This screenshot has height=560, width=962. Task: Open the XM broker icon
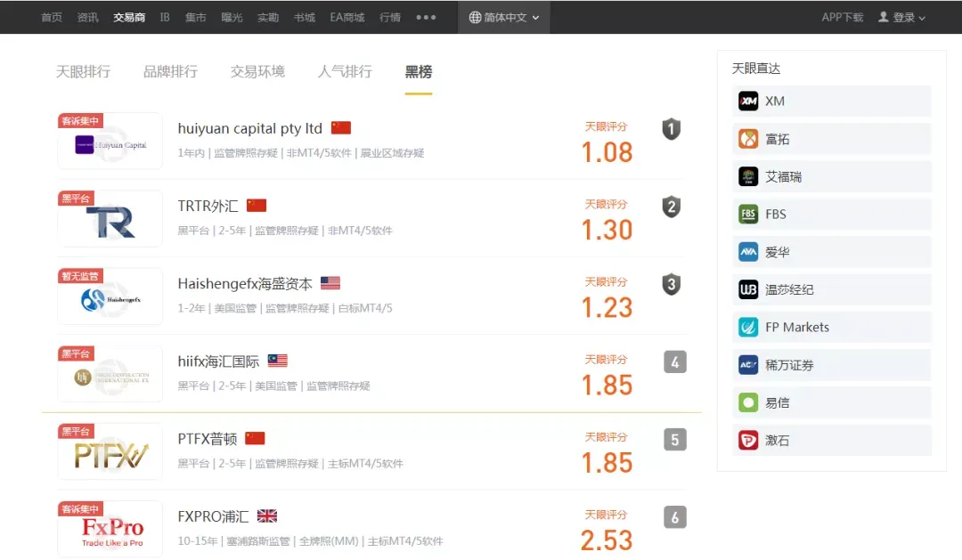(x=748, y=101)
